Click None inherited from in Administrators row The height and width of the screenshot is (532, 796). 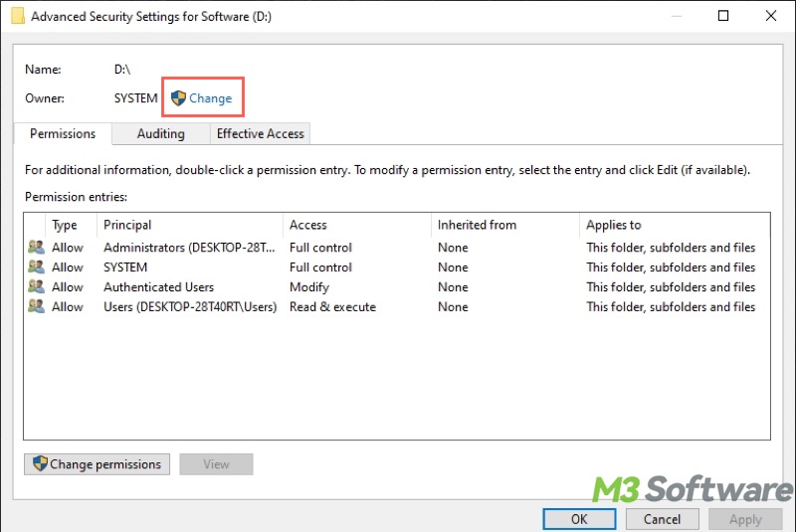453,248
